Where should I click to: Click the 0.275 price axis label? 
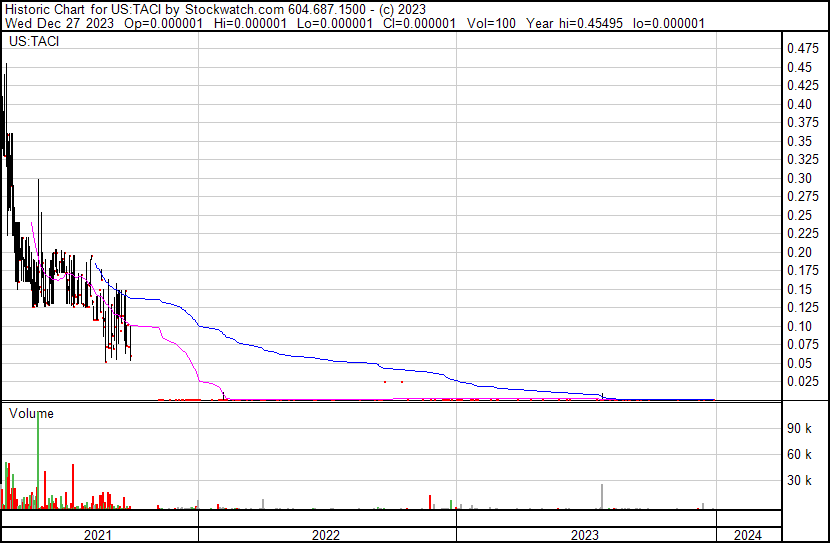803,197
